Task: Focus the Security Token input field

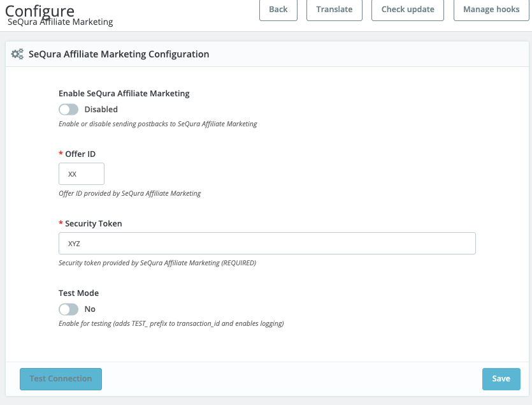Action: [267, 243]
